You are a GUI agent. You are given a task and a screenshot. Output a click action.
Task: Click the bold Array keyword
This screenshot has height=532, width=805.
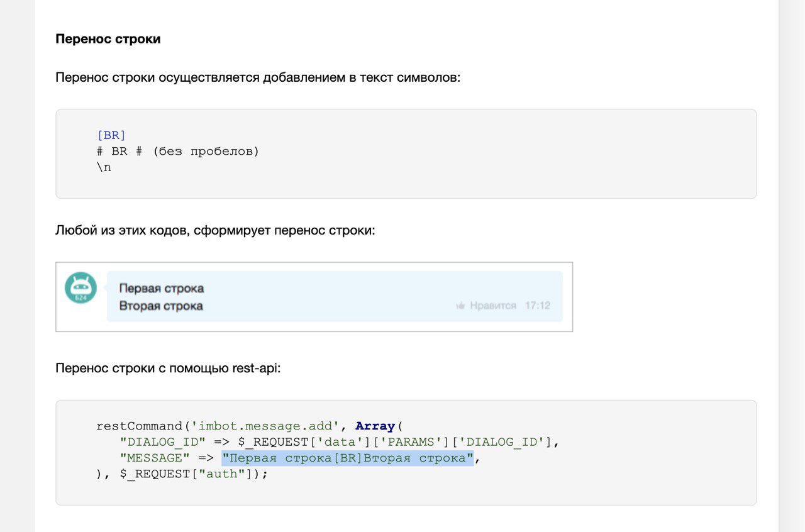pyautogui.click(x=375, y=426)
